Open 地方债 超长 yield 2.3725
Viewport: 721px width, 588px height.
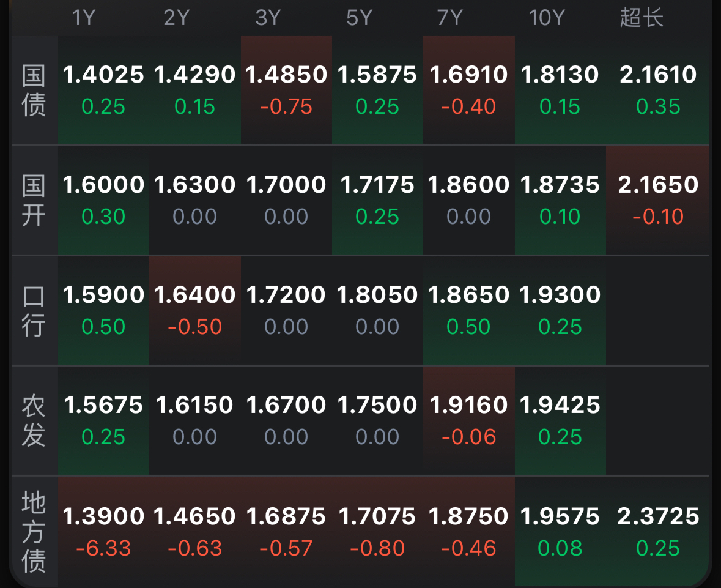(658, 532)
